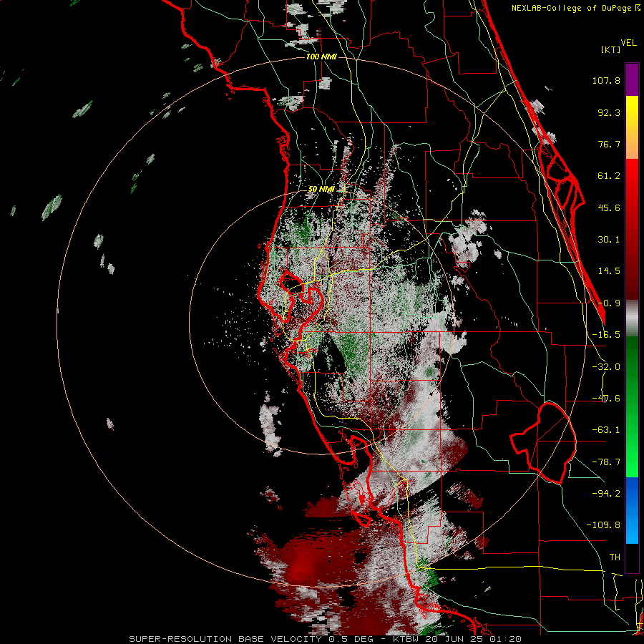Click the [KT] units label
Image resolution: width=644 pixels, height=644 pixels.
coord(610,49)
